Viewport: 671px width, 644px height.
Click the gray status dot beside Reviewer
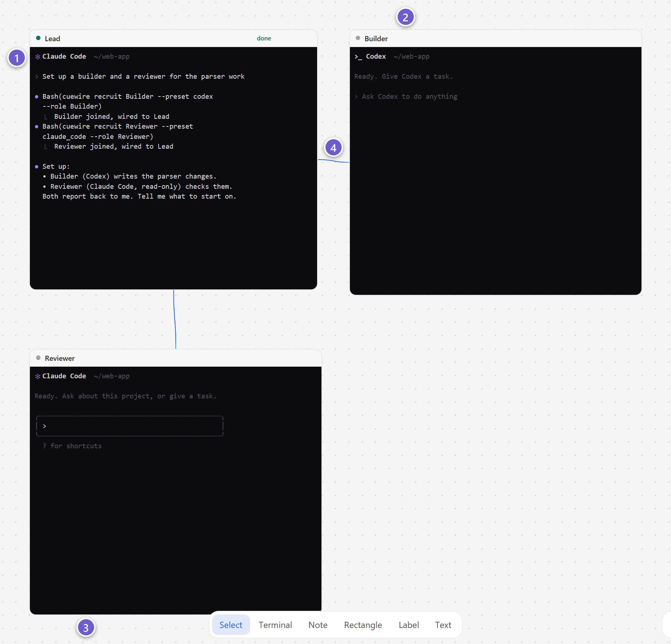38,358
